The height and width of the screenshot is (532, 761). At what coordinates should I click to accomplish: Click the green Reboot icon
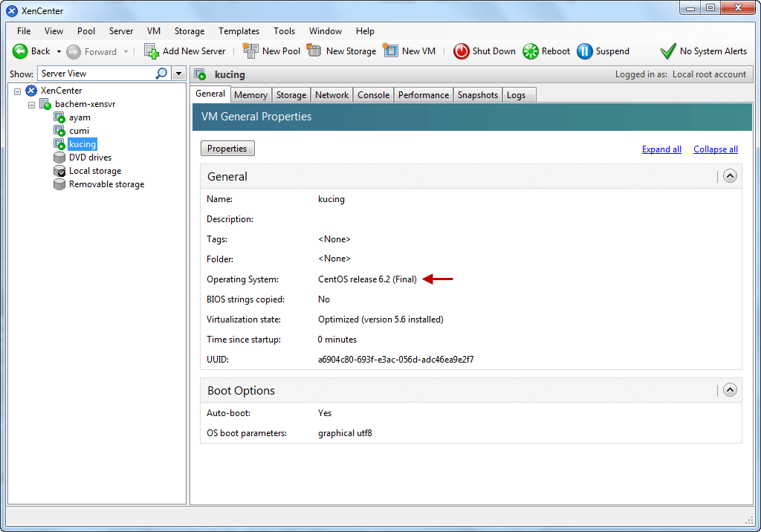(531, 51)
